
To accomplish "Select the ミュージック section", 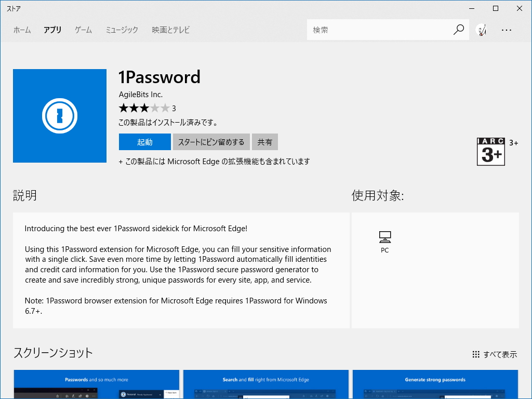I will pyautogui.click(x=121, y=30).
